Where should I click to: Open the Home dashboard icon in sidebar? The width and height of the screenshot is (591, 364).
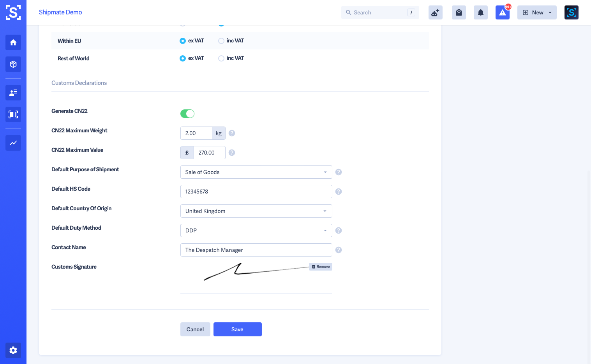[13, 42]
